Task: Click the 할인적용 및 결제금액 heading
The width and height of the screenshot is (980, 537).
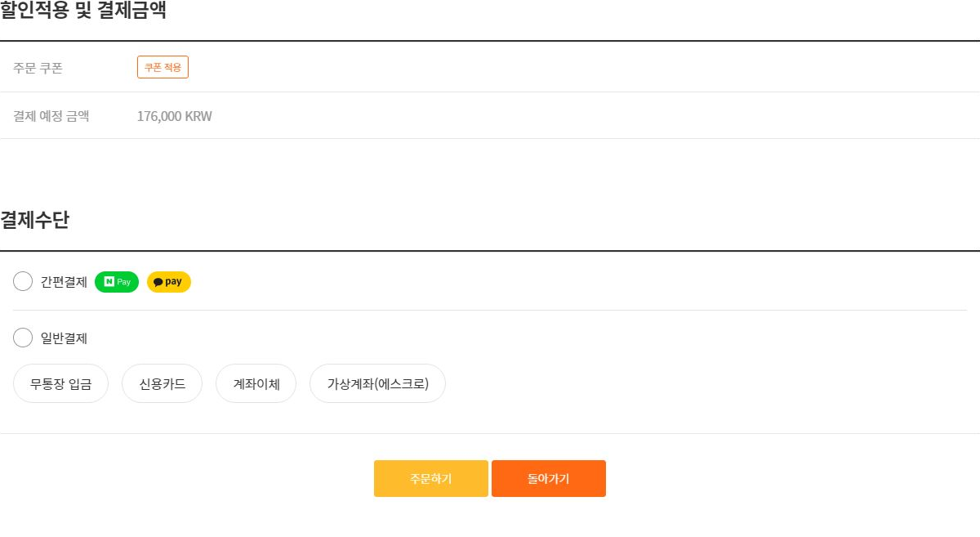Action: tap(83, 11)
